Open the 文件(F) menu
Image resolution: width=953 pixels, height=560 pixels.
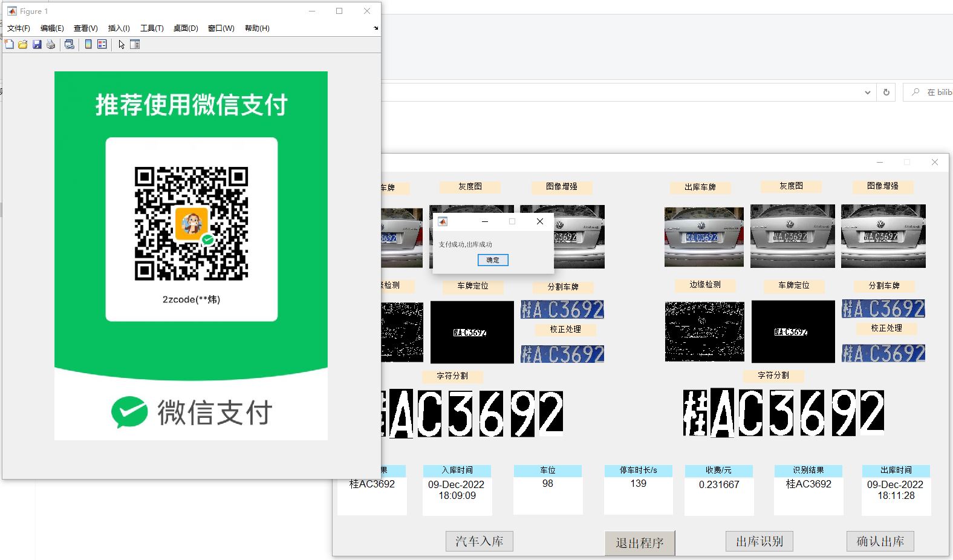(19, 28)
